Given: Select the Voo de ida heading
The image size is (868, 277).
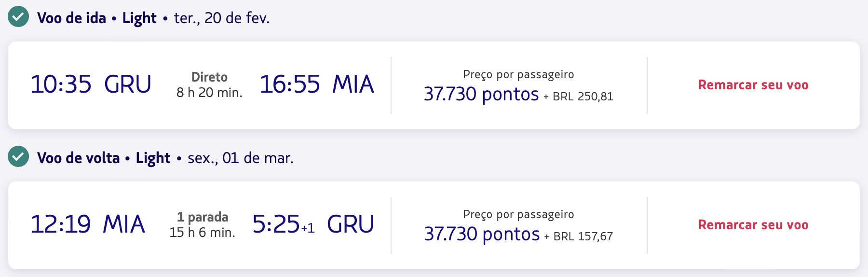Looking at the screenshot, I should (71, 18).
